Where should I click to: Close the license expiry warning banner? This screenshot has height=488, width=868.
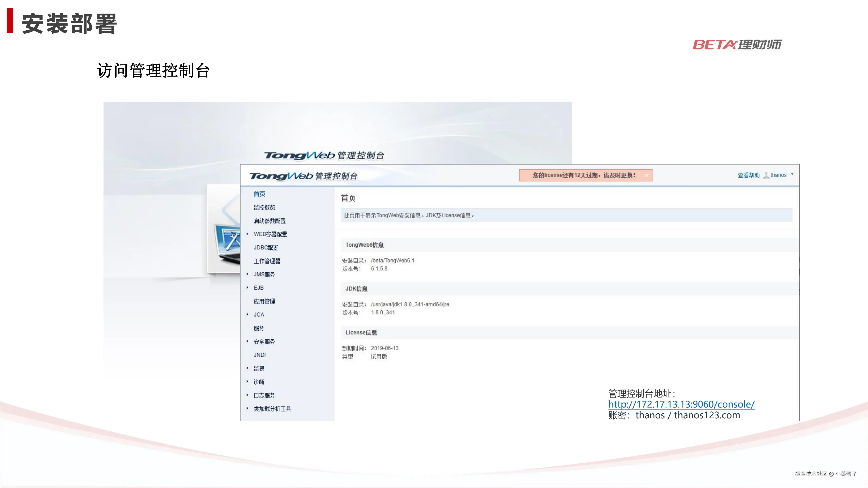pyautogui.click(x=646, y=175)
